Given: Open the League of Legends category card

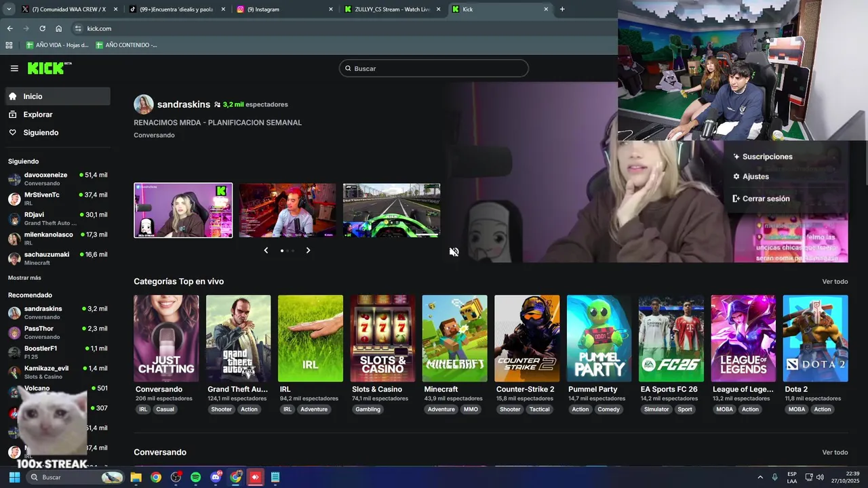Looking at the screenshot, I should pyautogui.click(x=743, y=338).
